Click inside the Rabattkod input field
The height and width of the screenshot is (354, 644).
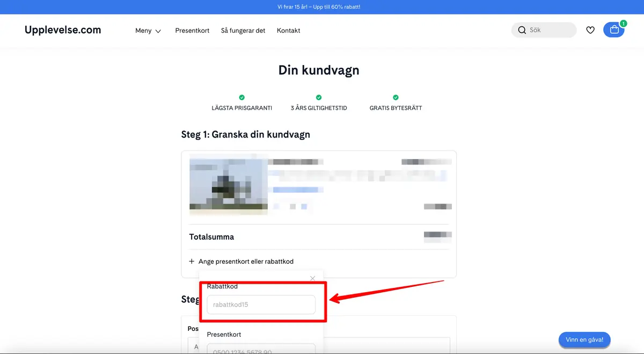(260, 305)
